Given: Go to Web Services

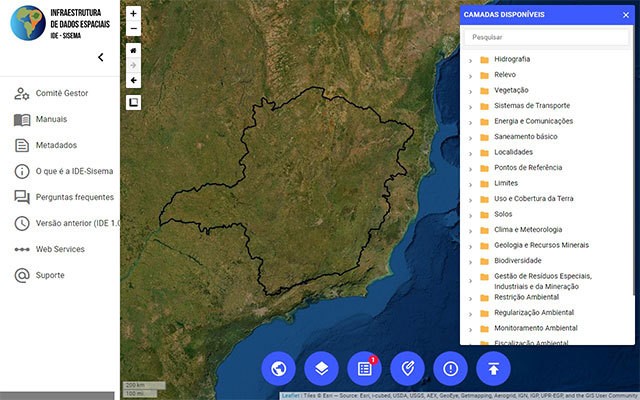Looking at the screenshot, I should (60, 249).
